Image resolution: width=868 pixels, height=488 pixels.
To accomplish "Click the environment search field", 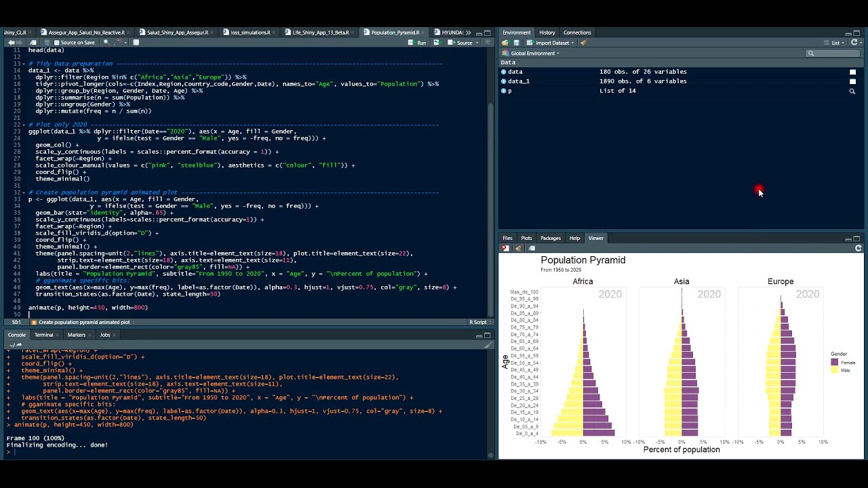I will point(833,53).
